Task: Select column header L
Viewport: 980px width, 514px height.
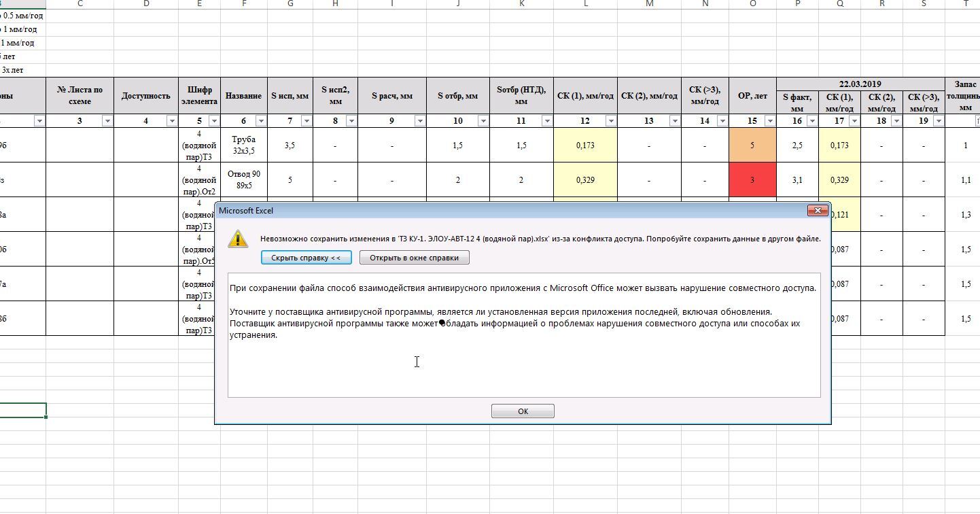Action: (585, 4)
